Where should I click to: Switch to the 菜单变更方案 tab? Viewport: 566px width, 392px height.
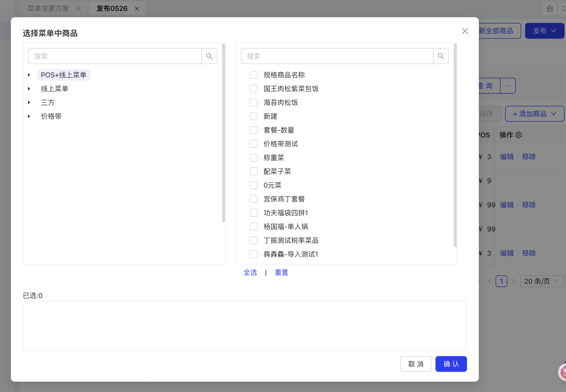[48, 9]
